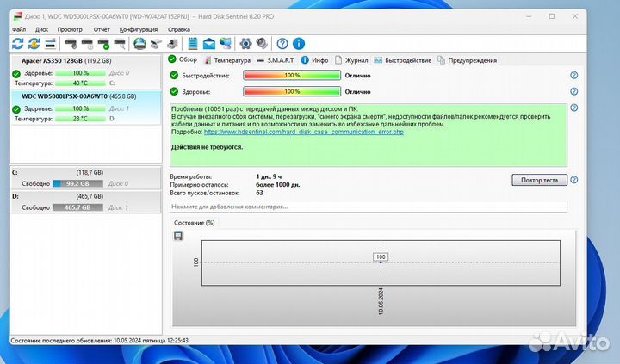Viewport: 620px width, 364px height.
Task: Switch to the Журнал tab
Action: coord(351,60)
